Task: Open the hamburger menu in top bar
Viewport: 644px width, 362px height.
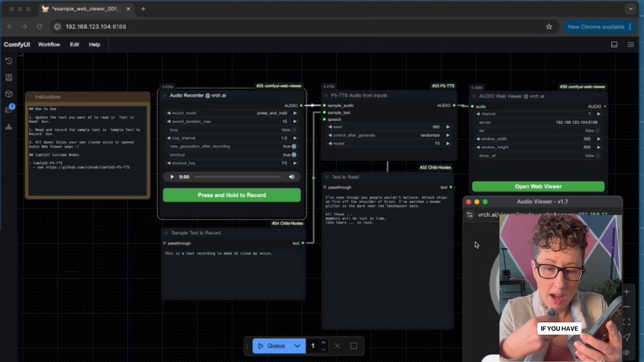Action: [631, 45]
